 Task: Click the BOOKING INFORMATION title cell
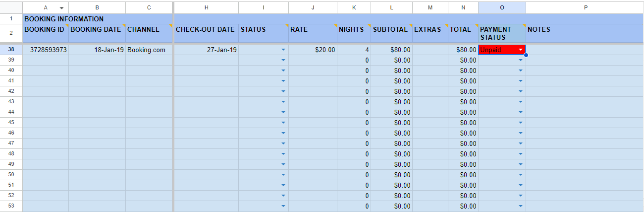tap(97, 19)
